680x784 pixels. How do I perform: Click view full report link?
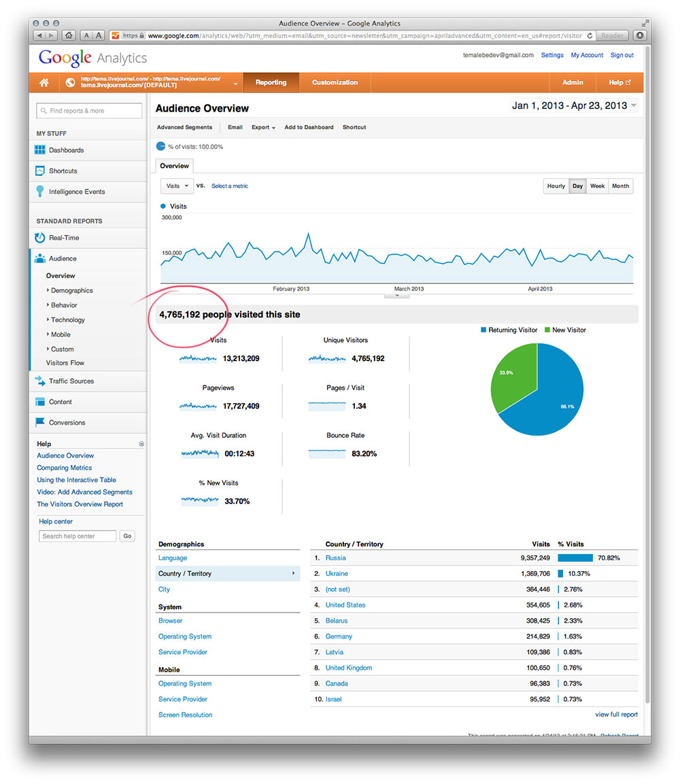coord(616,715)
